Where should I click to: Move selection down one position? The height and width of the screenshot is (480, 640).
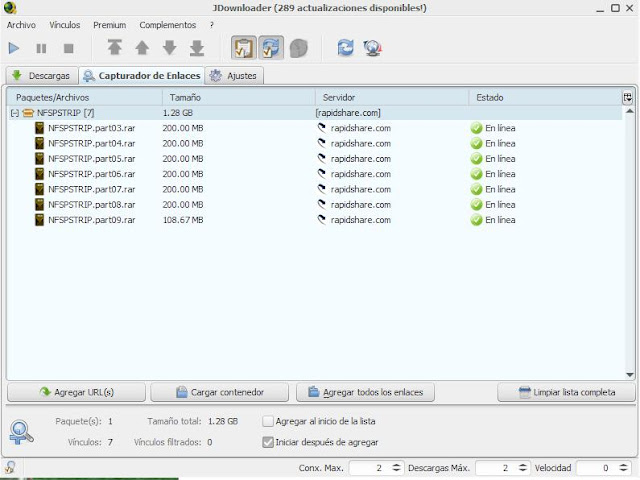click(x=169, y=47)
